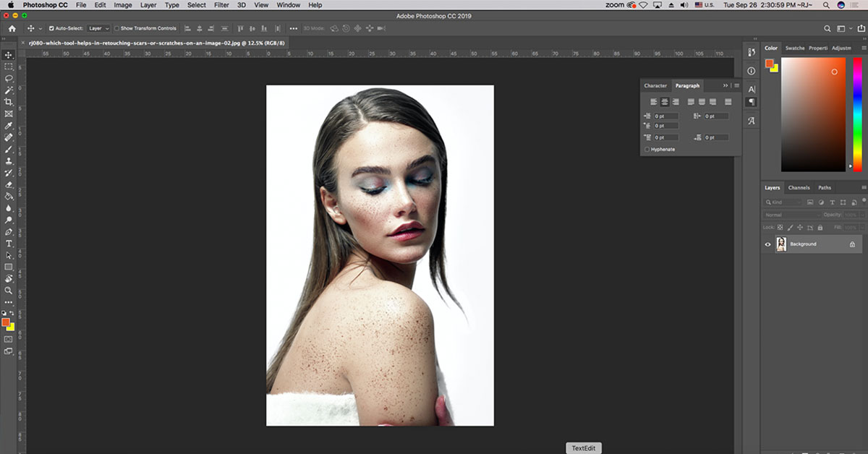Select the Crop tool
Viewport: 868px width, 454px height.
(x=9, y=102)
